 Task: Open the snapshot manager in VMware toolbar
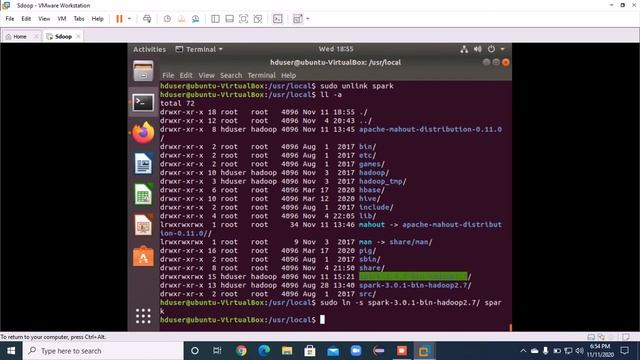pyautogui.click(x=196, y=19)
